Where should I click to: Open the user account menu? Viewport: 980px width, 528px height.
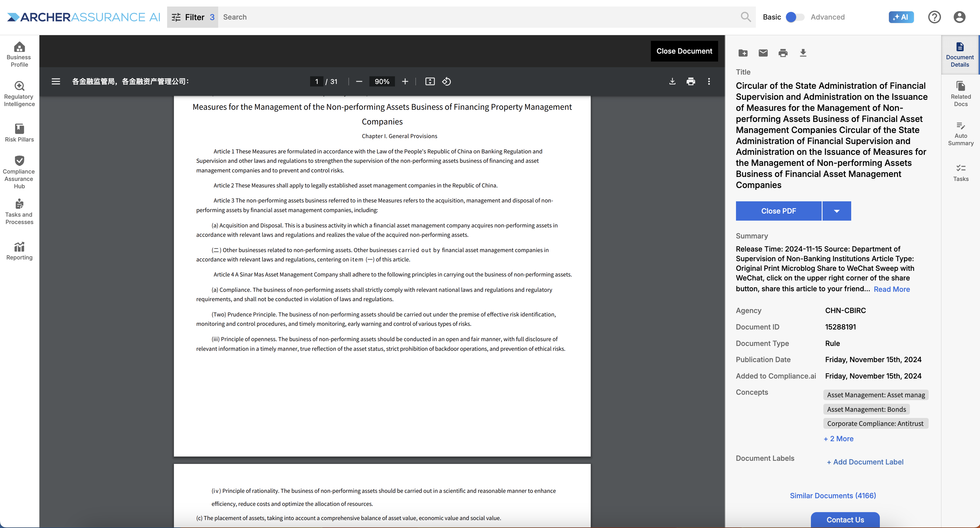(x=959, y=17)
